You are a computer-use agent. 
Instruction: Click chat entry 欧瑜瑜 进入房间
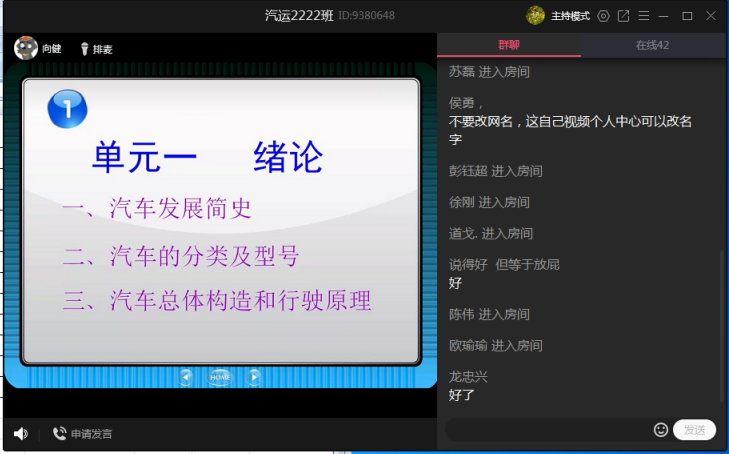click(x=496, y=346)
